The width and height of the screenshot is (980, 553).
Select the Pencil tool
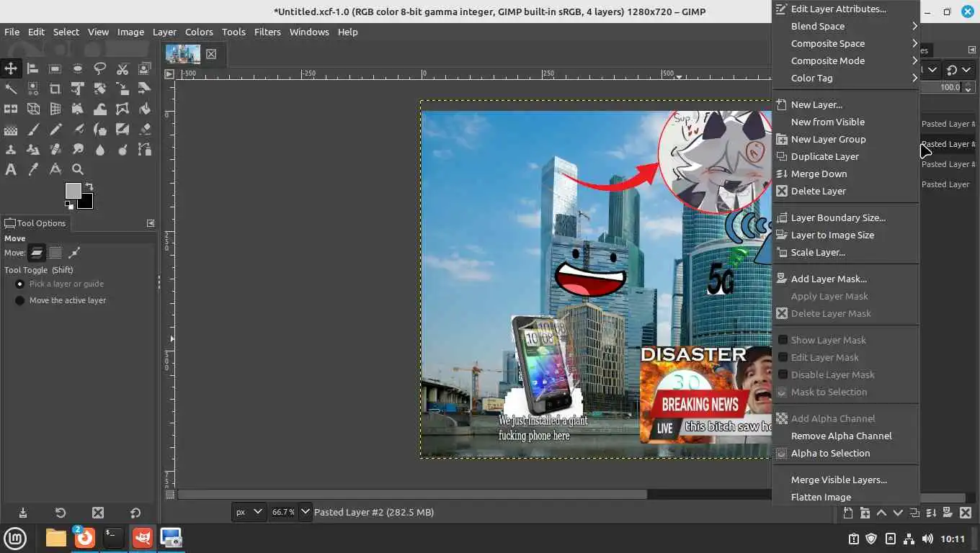[x=55, y=130]
